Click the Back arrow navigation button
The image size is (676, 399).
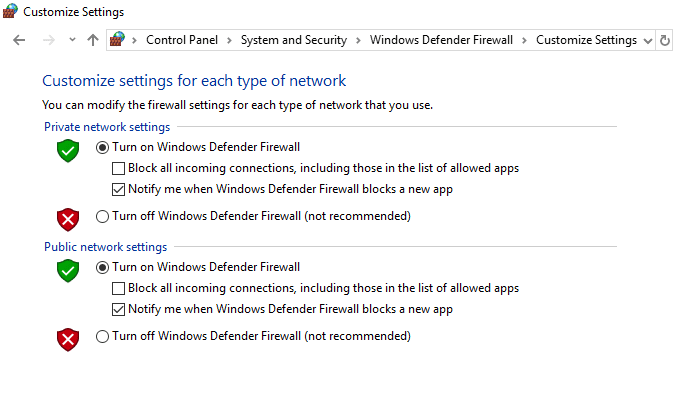19,40
